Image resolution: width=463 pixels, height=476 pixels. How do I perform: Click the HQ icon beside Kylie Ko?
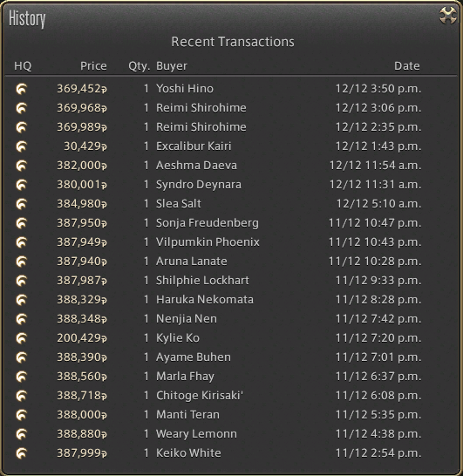click(22, 338)
